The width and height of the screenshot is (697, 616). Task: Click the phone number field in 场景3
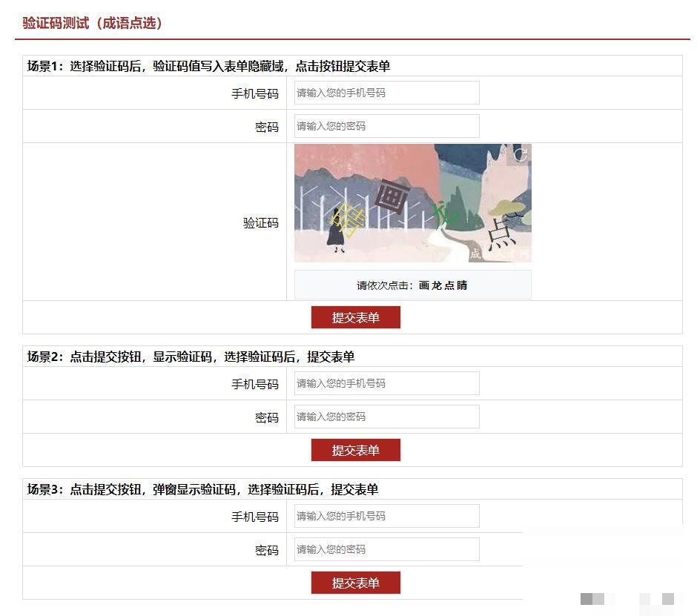(x=386, y=515)
